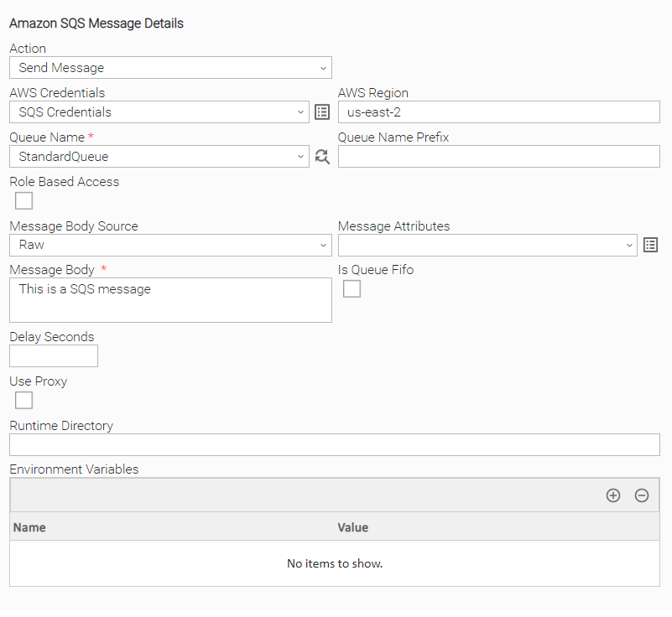Image resolution: width=672 pixels, height=617 pixels.
Task: Open the Queue Name dropdown
Action: [x=159, y=157]
